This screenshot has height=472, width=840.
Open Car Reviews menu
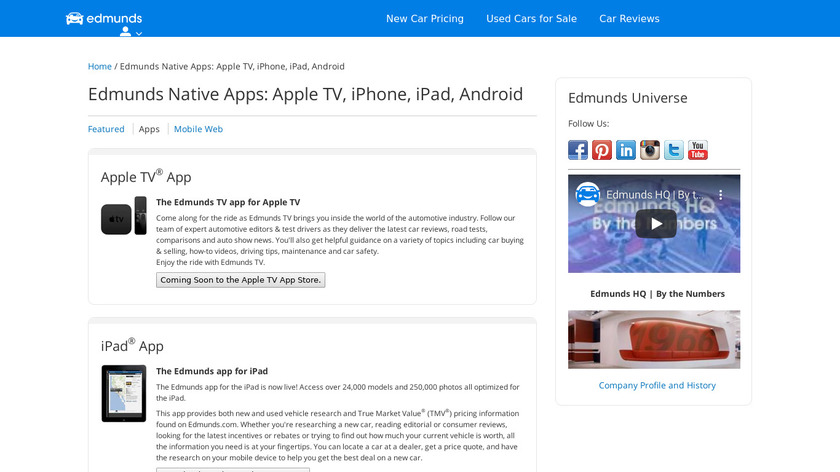point(629,19)
